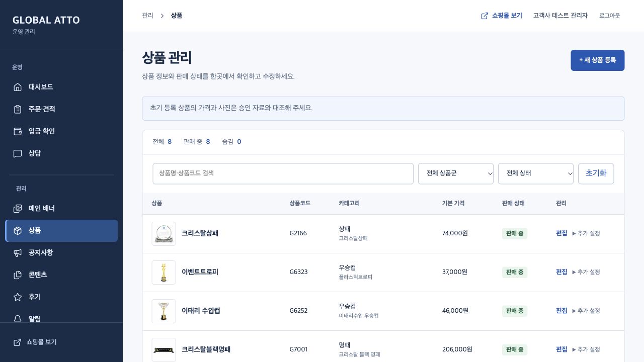Click 편집 for 이태리 수입컵

tap(561, 311)
